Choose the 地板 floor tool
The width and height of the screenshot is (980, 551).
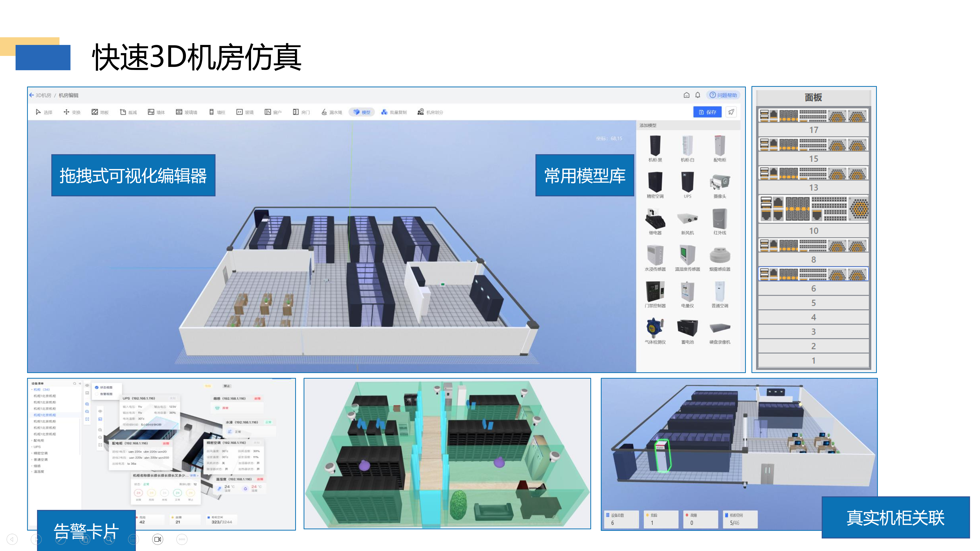tap(100, 112)
